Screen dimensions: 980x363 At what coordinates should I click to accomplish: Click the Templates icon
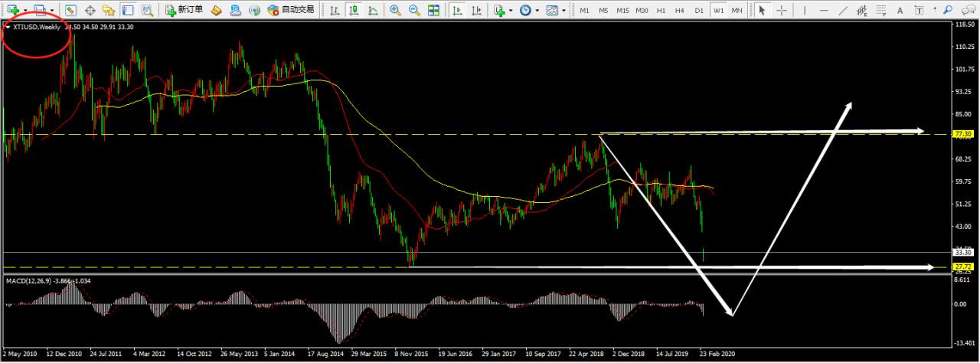pyautogui.click(x=551, y=10)
